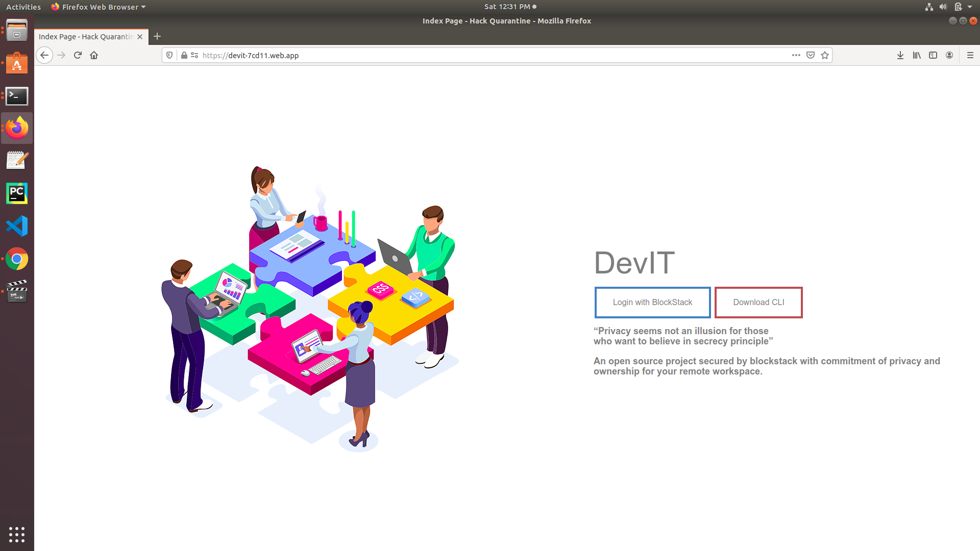
Task: Click Firefox icon in dock
Action: click(17, 128)
